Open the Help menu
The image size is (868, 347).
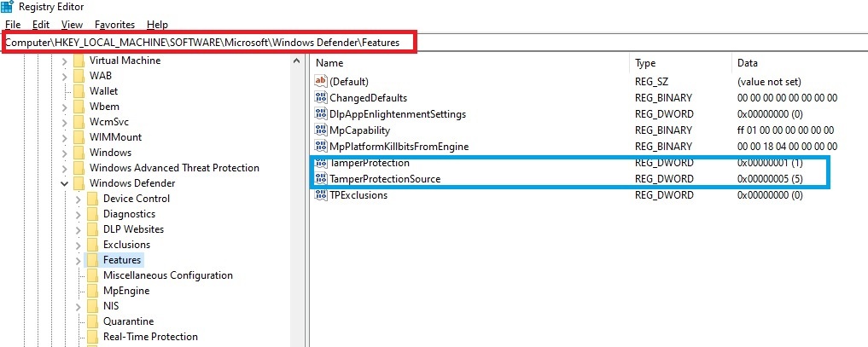point(157,25)
